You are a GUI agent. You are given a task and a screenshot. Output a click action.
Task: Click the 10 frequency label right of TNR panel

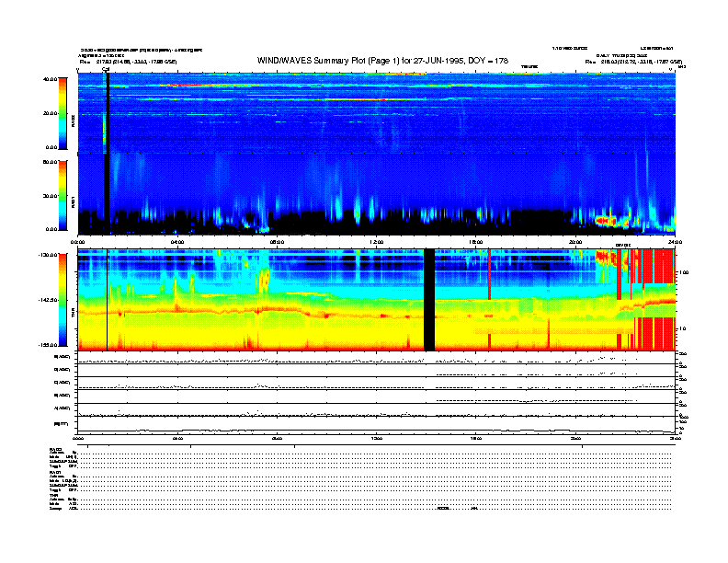(682, 328)
